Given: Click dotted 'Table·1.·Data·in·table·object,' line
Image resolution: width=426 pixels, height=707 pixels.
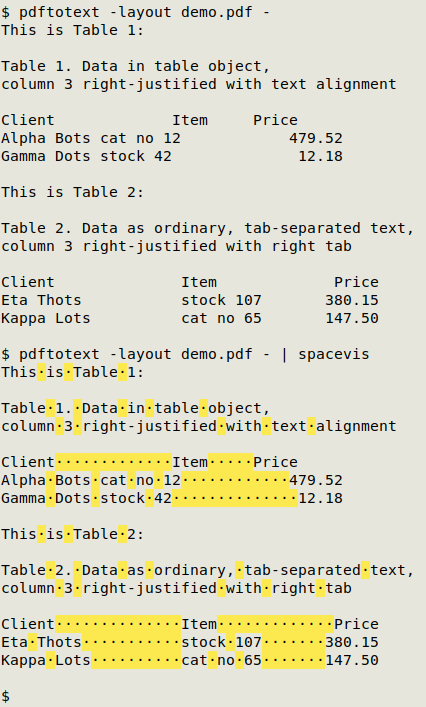Looking at the screenshot, I should [x=135, y=409].
